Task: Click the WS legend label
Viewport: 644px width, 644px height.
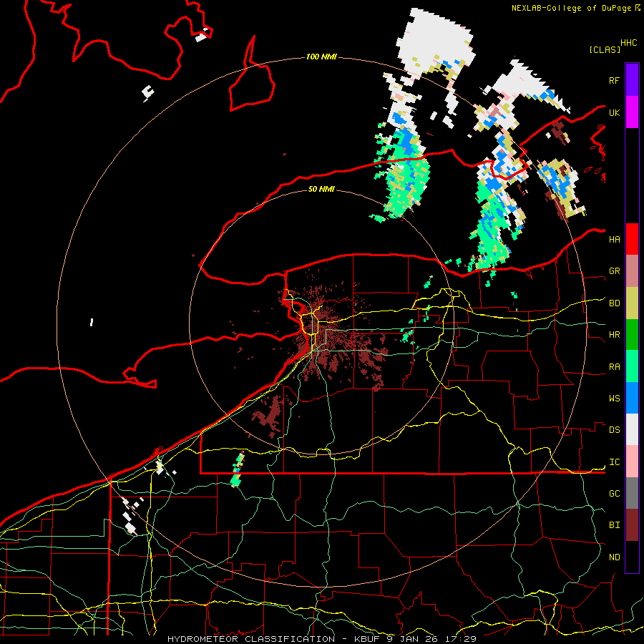Action: [x=614, y=398]
